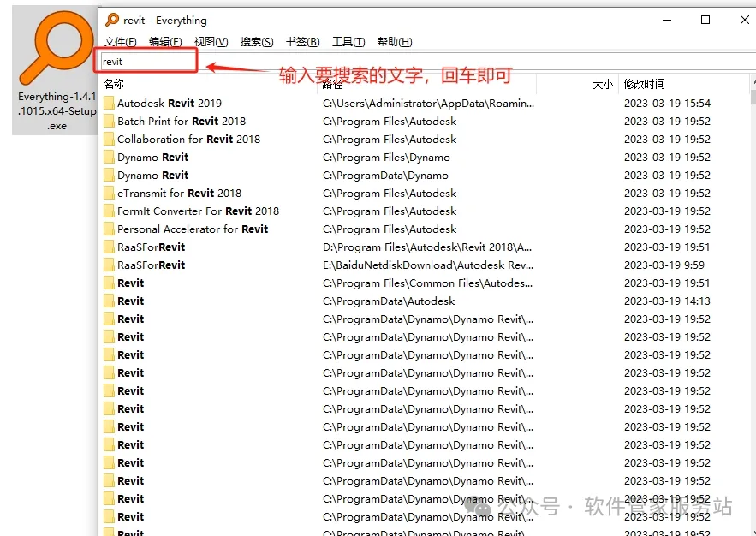Select RaaSForRevit in BaiduNetdiskDownload
This screenshot has height=536, width=756.
[151, 265]
